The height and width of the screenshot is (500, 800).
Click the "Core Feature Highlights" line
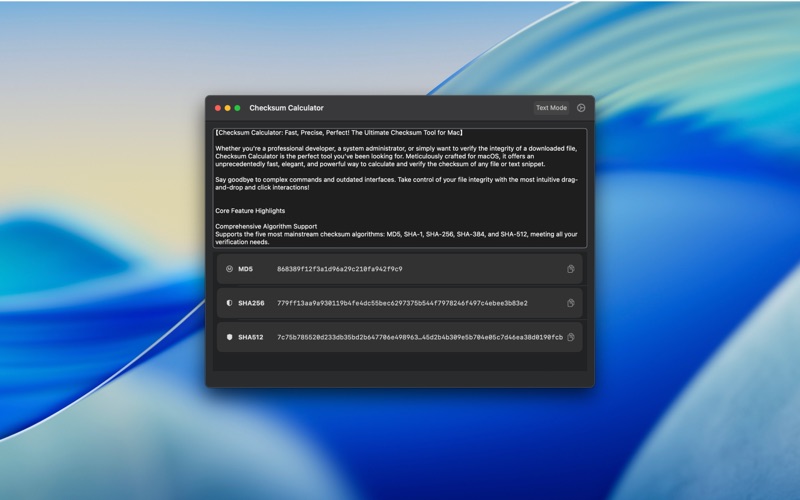point(250,211)
